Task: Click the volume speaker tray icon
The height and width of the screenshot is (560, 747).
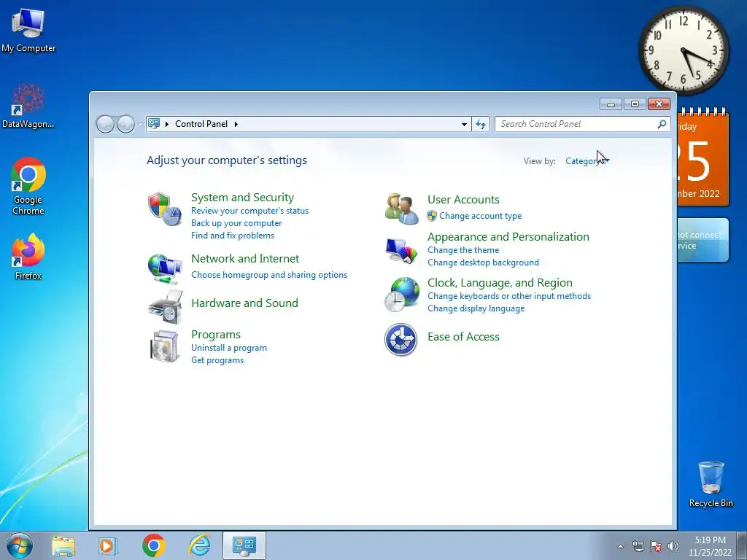Action: [673, 546]
